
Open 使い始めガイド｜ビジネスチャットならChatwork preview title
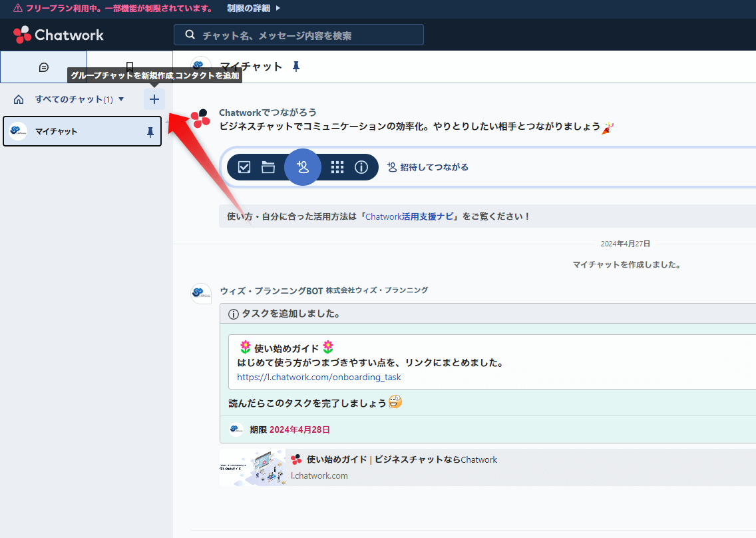coord(402,460)
